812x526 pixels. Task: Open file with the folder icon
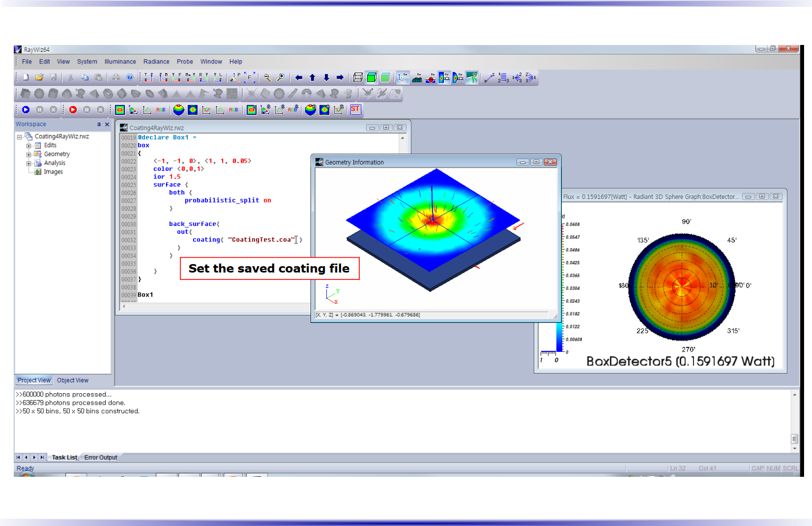pos(39,78)
